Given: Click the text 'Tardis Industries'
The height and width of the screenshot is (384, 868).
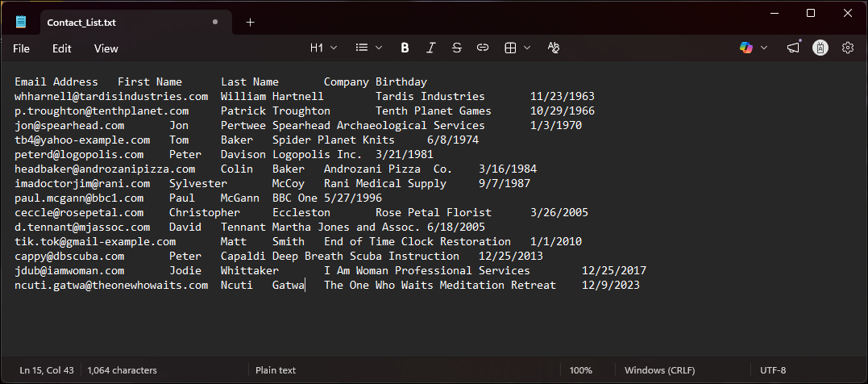Looking at the screenshot, I should [x=430, y=97].
